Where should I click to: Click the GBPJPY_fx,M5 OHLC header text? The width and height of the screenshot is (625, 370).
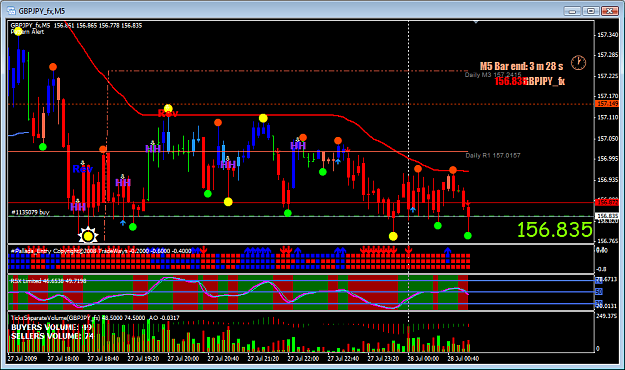(76, 26)
